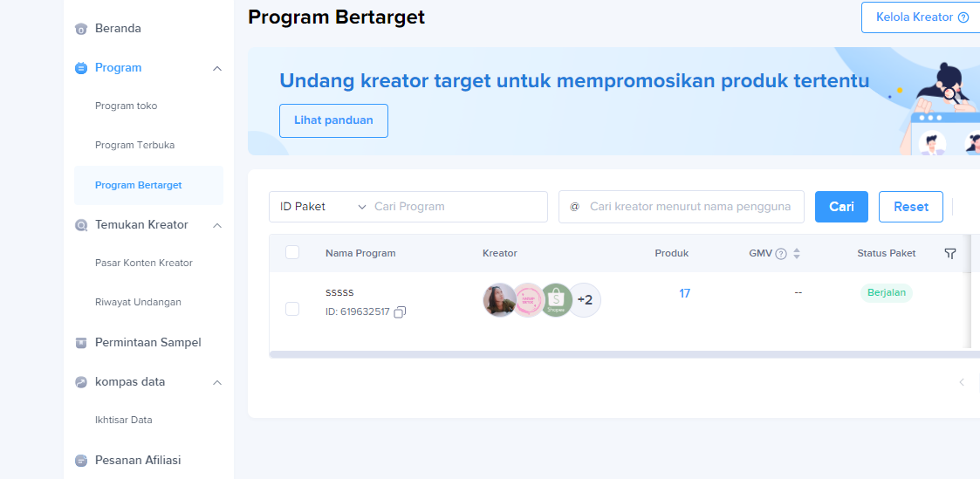The image size is (980, 479).
Task: Collapse the Program sidebar section
Action: pyautogui.click(x=217, y=68)
